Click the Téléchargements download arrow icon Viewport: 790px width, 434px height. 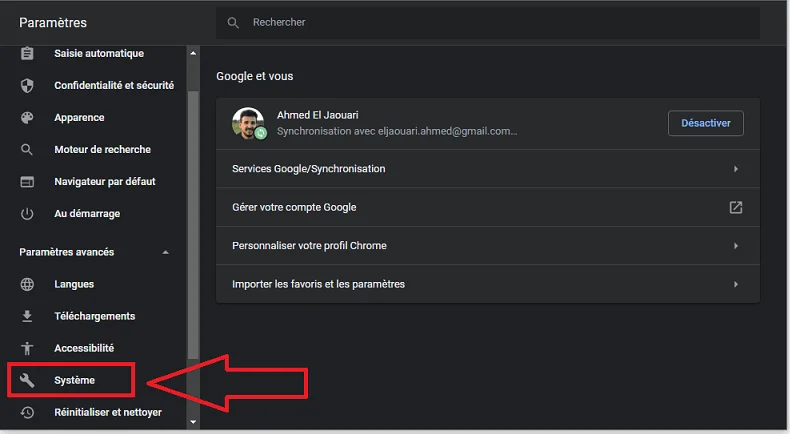click(27, 316)
